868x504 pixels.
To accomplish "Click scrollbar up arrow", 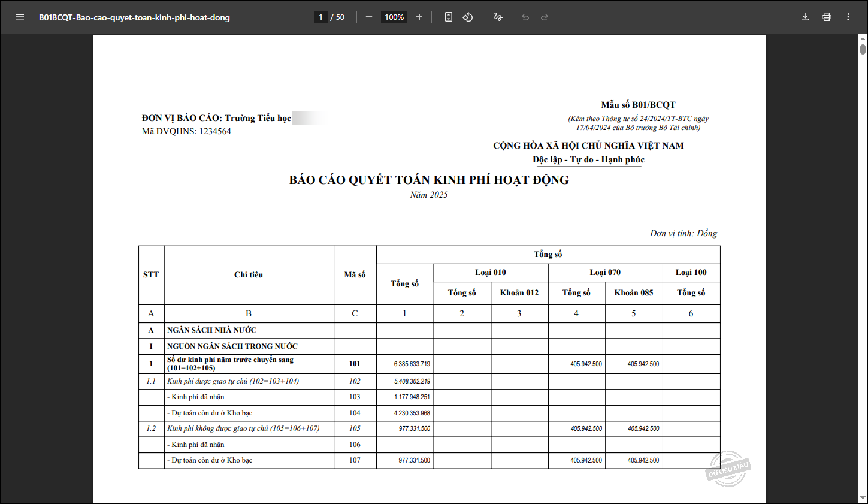I will click(863, 39).
